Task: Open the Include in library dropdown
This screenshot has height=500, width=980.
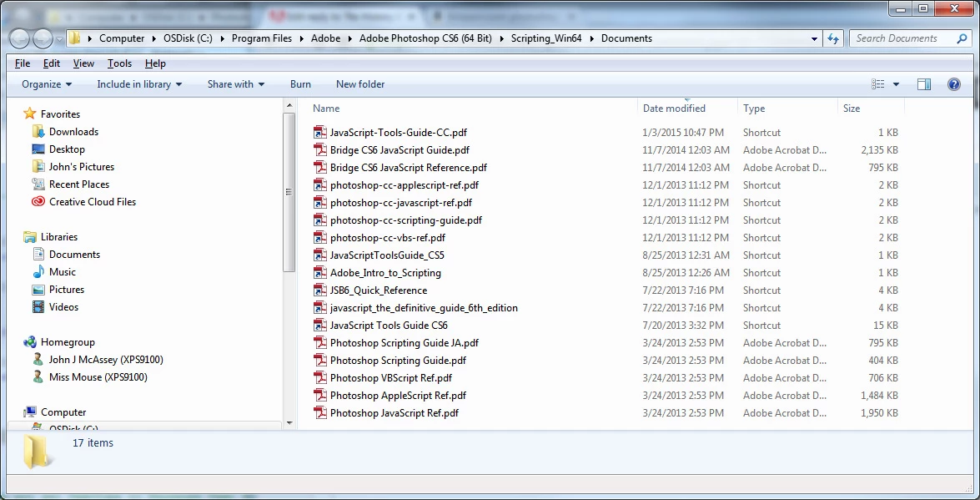Action: [x=139, y=83]
